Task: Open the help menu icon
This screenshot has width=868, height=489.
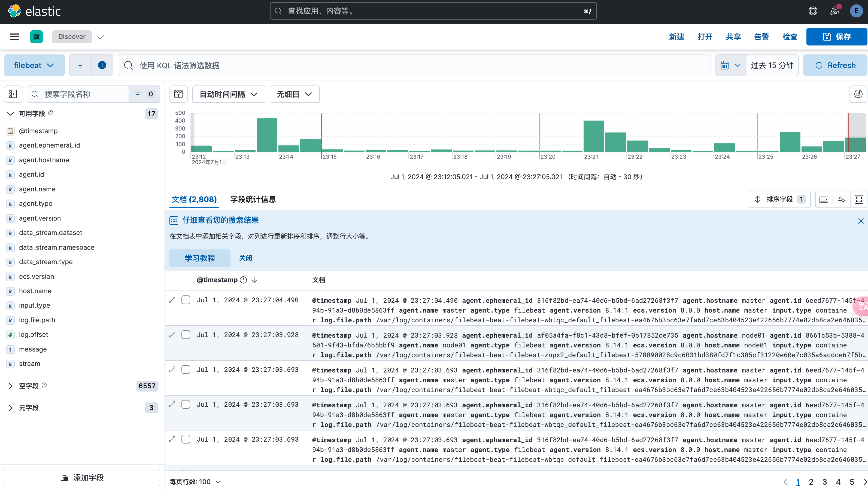Action: (x=813, y=11)
